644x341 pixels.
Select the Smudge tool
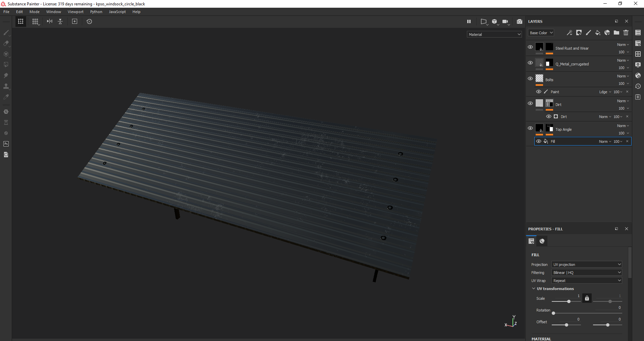[x=6, y=76]
